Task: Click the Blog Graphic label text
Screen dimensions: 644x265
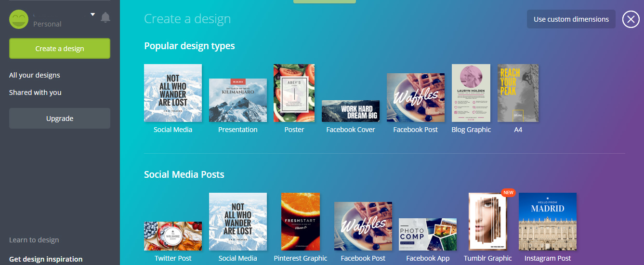Action: pos(471,130)
